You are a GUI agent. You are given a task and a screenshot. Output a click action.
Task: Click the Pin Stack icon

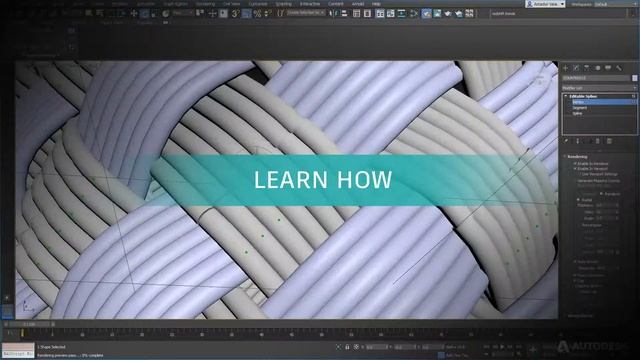point(567,141)
